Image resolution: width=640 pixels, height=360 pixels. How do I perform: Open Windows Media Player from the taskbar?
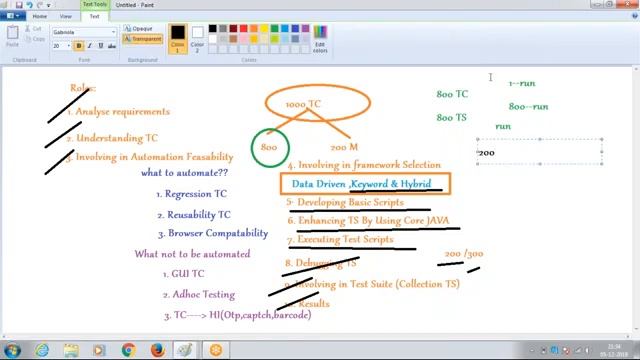[99, 350]
